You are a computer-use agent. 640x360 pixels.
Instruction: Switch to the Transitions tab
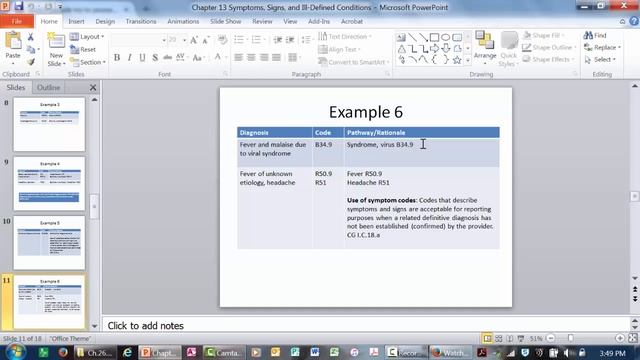[x=141, y=21]
